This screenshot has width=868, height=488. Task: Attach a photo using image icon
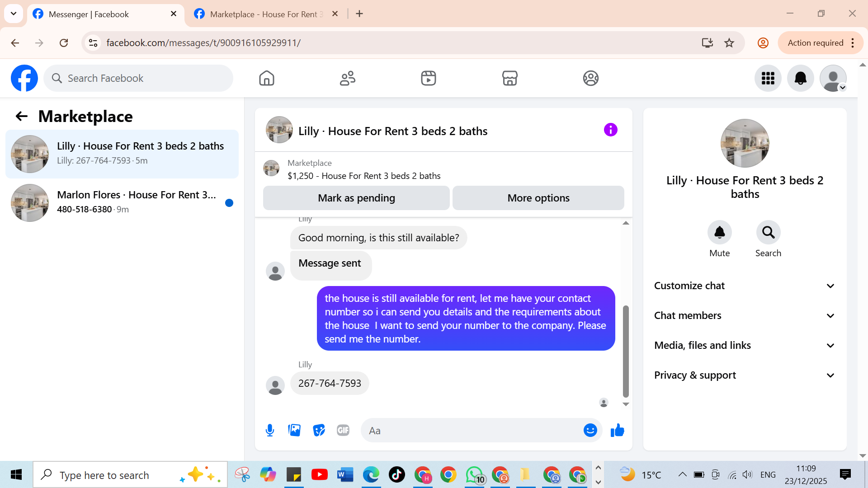pos(294,430)
